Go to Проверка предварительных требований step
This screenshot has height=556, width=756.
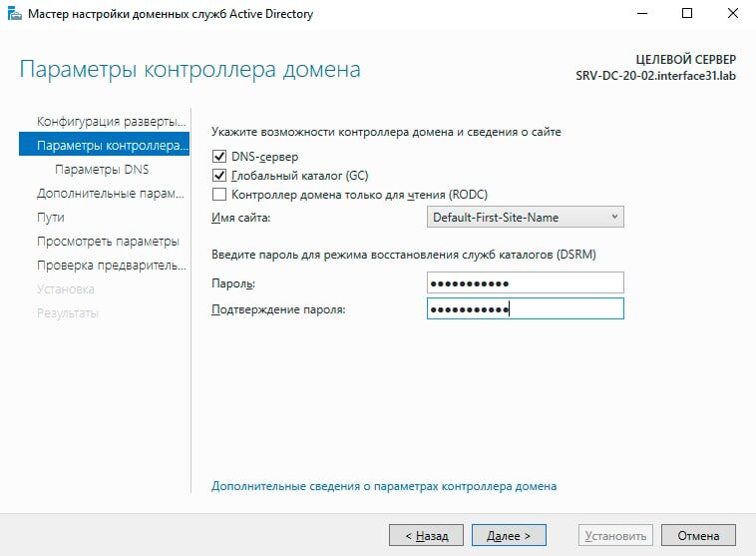pos(112,266)
